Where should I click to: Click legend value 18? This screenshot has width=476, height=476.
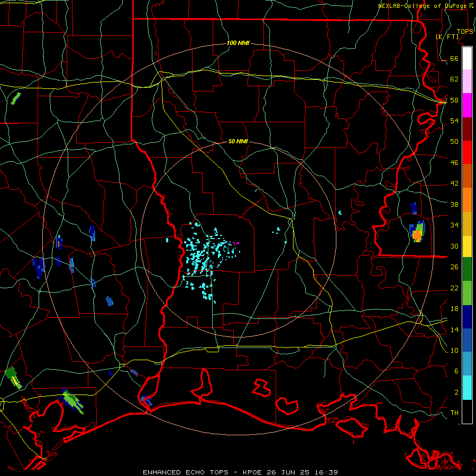click(x=454, y=309)
